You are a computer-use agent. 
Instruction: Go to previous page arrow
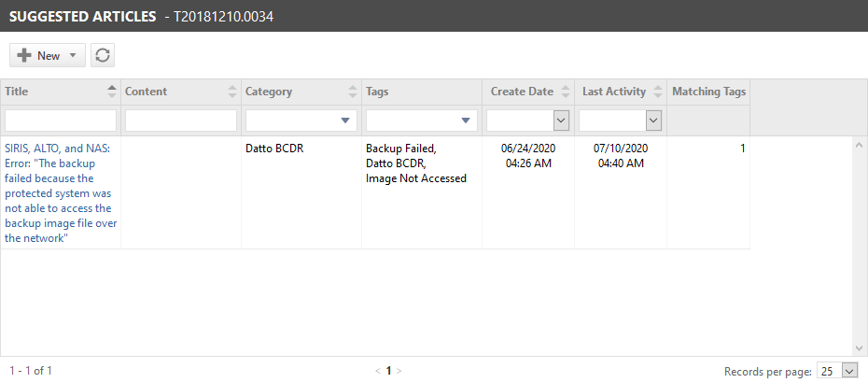(x=378, y=371)
